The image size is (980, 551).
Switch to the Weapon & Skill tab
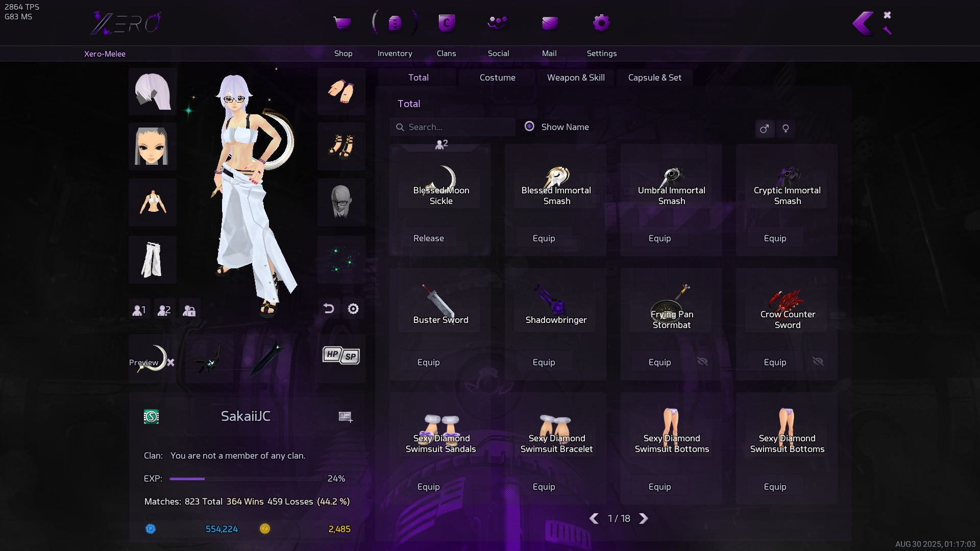pos(576,78)
